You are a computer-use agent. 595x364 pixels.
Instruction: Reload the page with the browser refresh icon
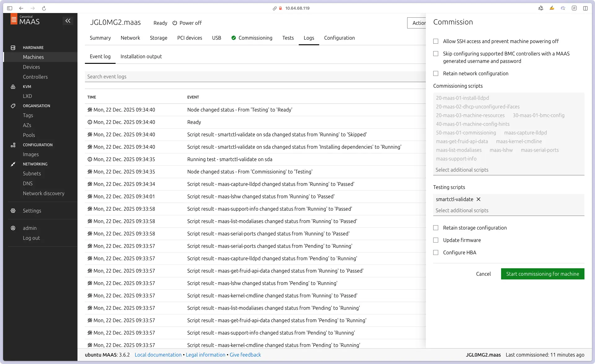pos(44,8)
